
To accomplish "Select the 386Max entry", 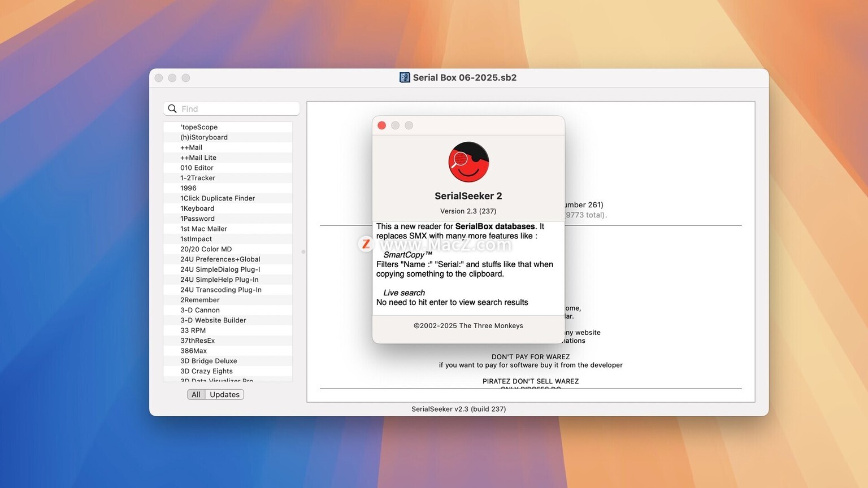I will tap(228, 351).
